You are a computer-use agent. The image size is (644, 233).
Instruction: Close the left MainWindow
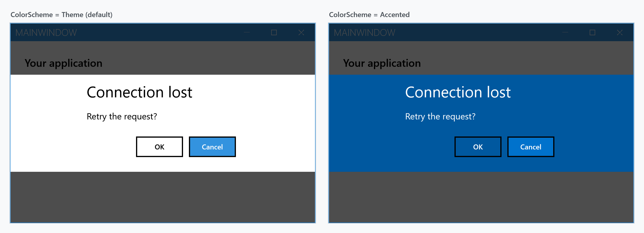[x=301, y=32]
